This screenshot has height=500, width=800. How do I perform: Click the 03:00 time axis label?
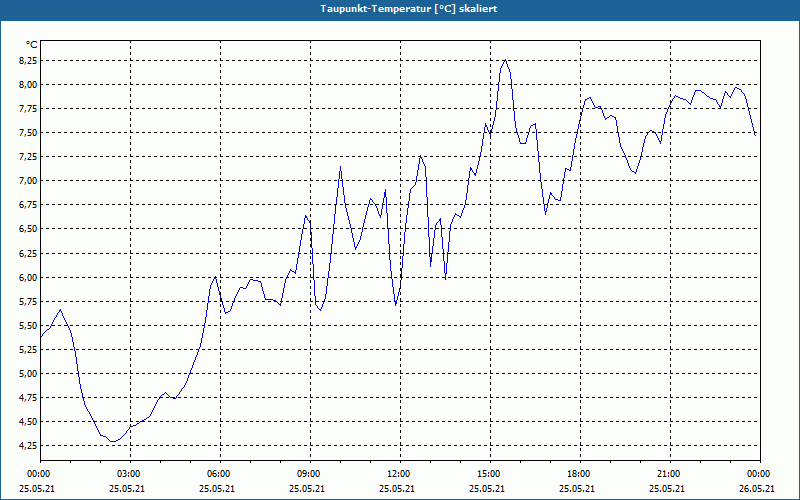tap(130, 474)
